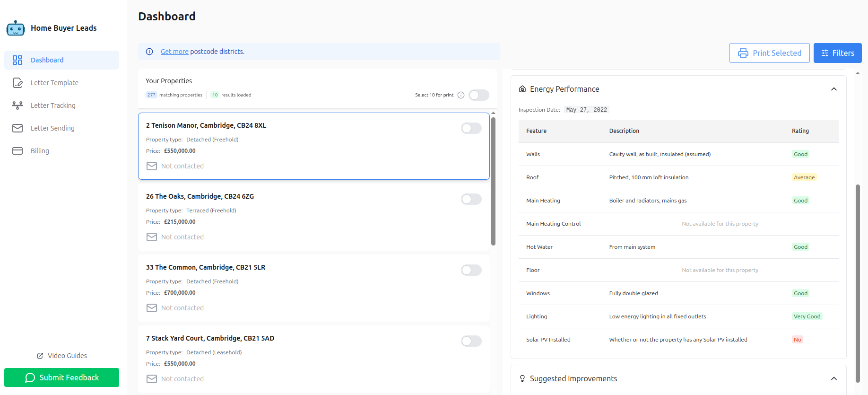Click Print Selected button
The width and height of the screenshot is (868, 395).
(769, 53)
